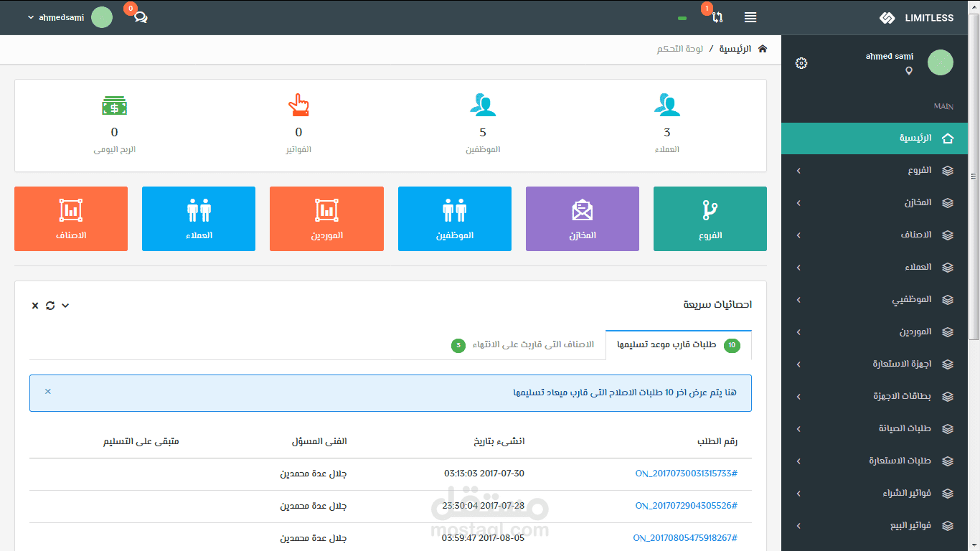Click the الفروع home breadcrumb icon
This screenshot has width=980, height=551.
[762, 48]
